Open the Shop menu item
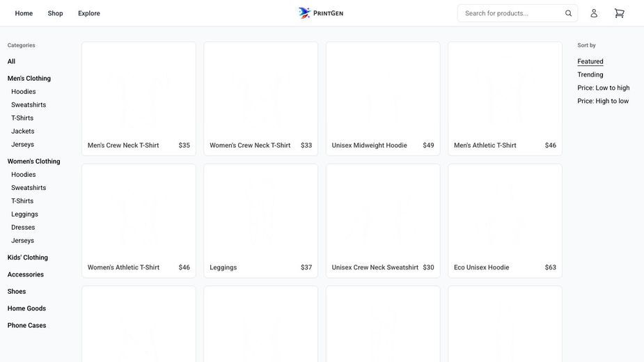This screenshot has width=644, height=362. pyautogui.click(x=55, y=13)
